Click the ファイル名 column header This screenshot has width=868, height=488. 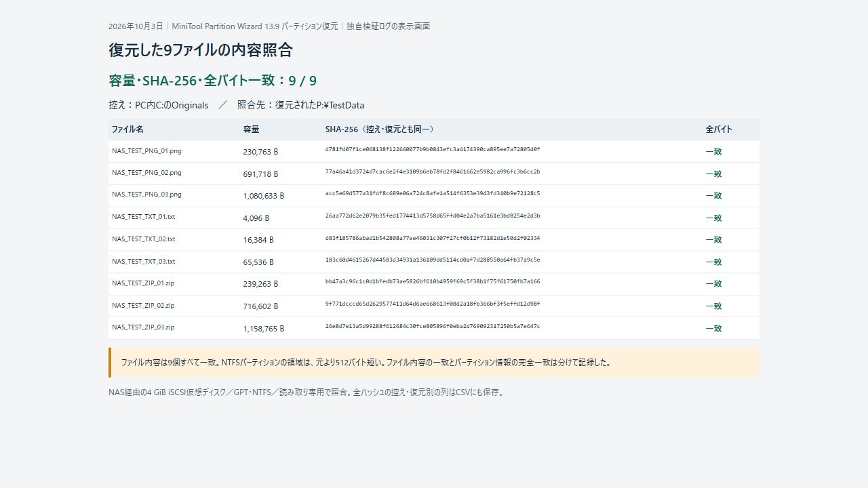[x=127, y=129]
